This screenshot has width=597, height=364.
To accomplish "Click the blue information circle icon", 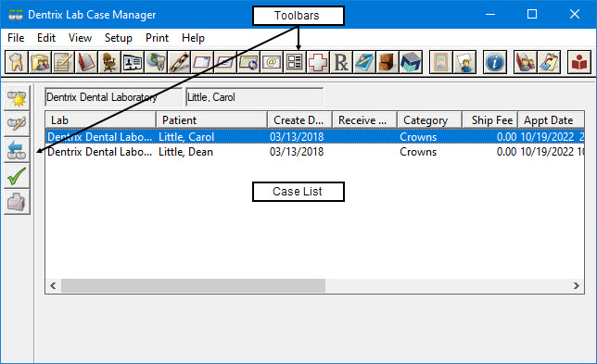I will pos(495,62).
